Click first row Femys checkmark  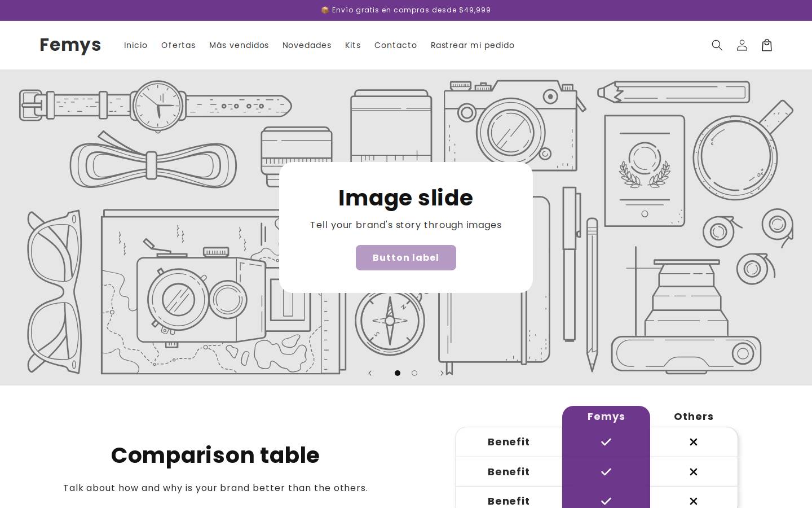(606, 442)
